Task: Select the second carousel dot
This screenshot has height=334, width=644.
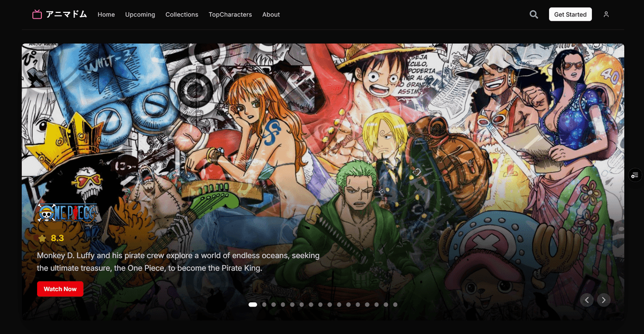Action: [264, 304]
